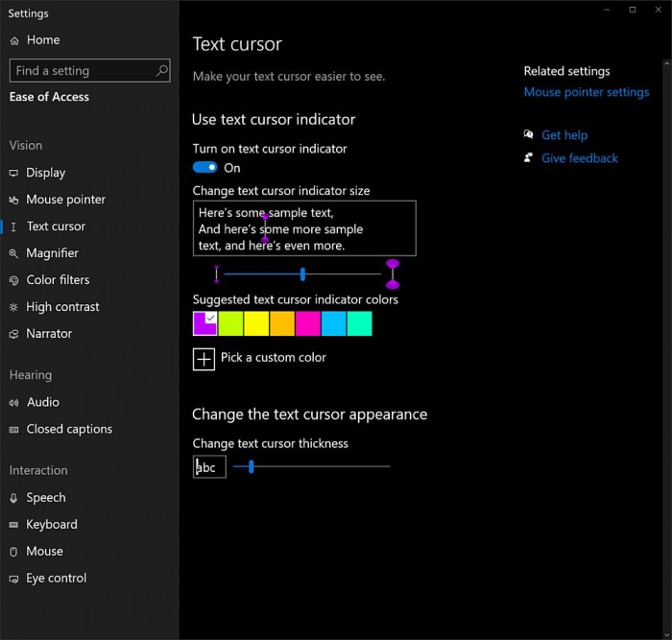Click the plus icon for custom color
Image resolution: width=672 pixels, height=640 pixels.
click(x=204, y=358)
